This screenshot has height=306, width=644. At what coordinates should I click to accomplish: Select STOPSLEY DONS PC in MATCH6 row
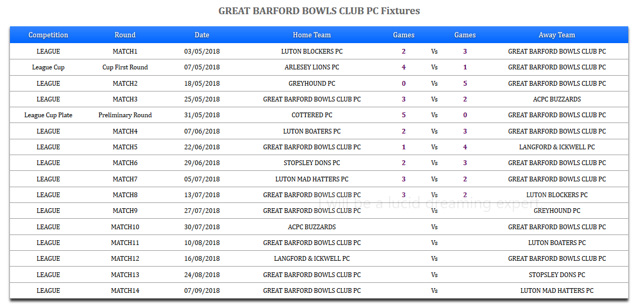click(312, 163)
